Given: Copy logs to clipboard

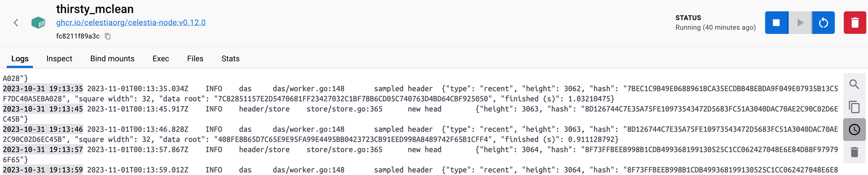Looking at the screenshot, I should coord(854,107).
